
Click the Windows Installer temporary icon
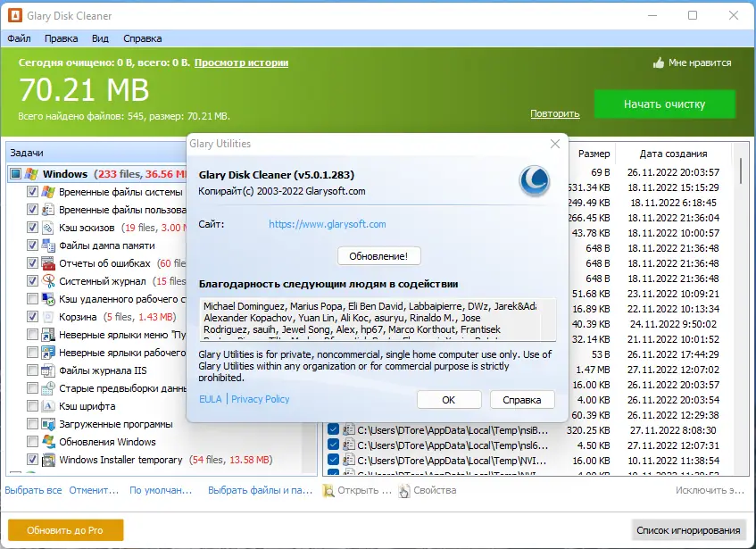click(x=47, y=460)
